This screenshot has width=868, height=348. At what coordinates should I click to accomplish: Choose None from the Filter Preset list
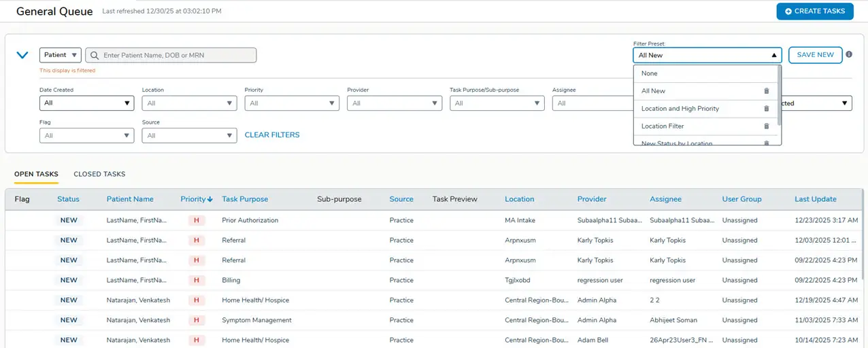coord(650,73)
